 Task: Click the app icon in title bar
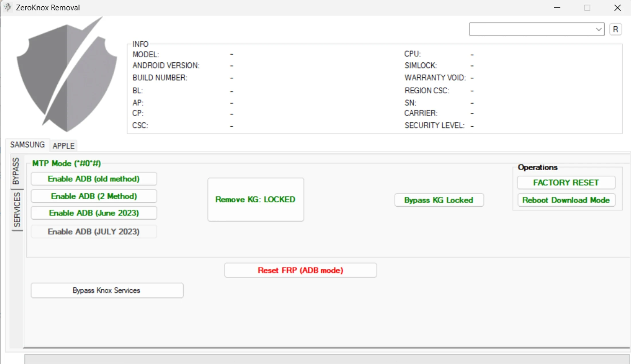[8, 7]
